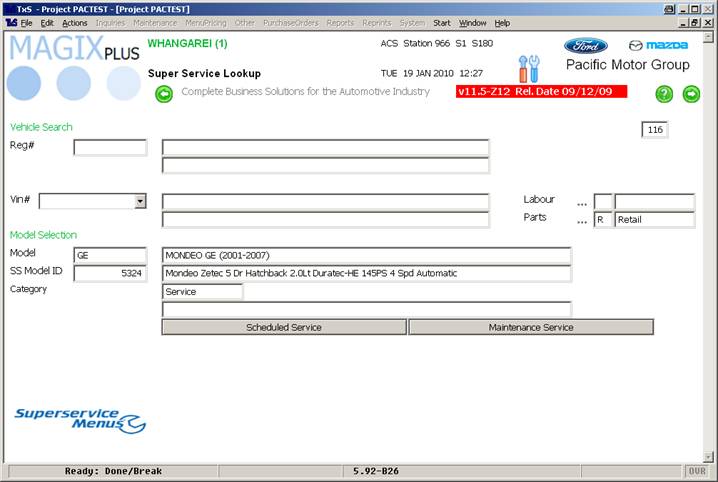
Task: Click the Reg# input field
Action: click(110, 148)
